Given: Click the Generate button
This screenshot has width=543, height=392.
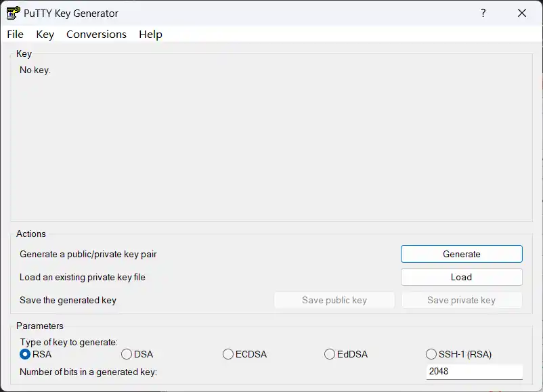Looking at the screenshot, I should tap(461, 254).
